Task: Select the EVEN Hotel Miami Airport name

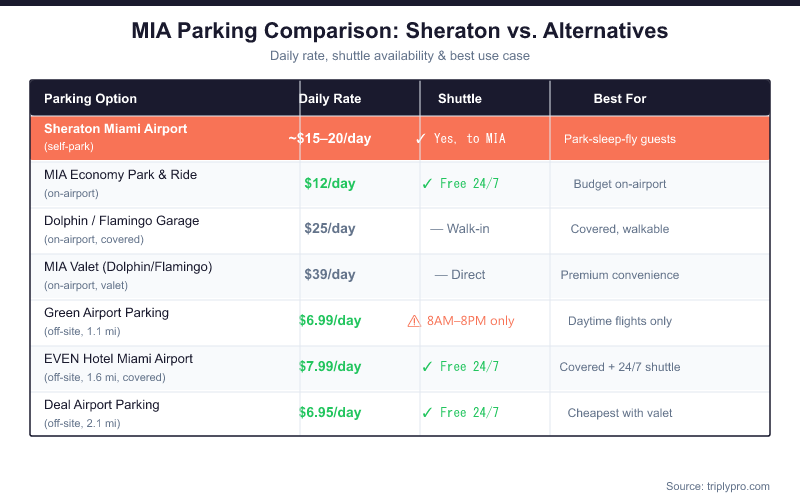Action: pyautogui.click(x=119, y=359)
